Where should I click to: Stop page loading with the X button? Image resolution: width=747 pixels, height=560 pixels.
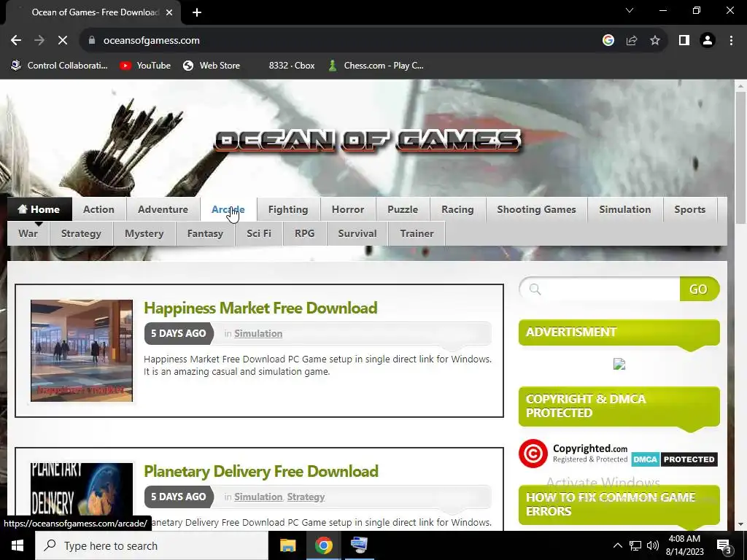63,41
